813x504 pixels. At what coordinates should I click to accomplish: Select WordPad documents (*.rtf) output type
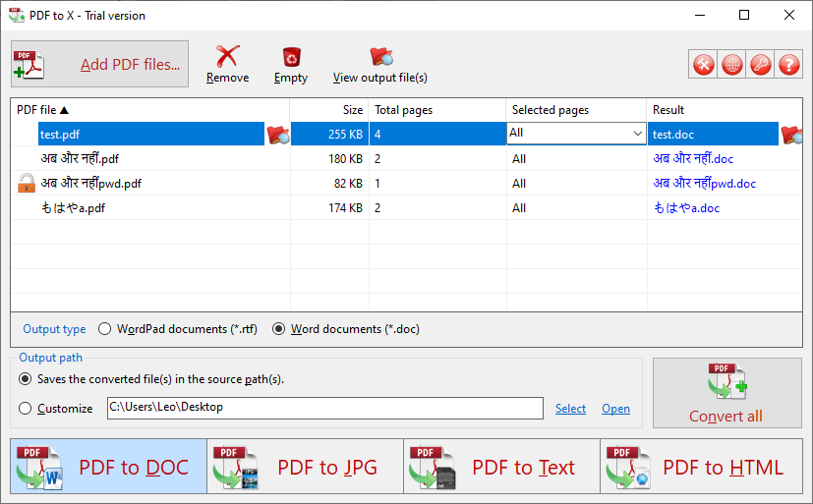click(105, 329)
